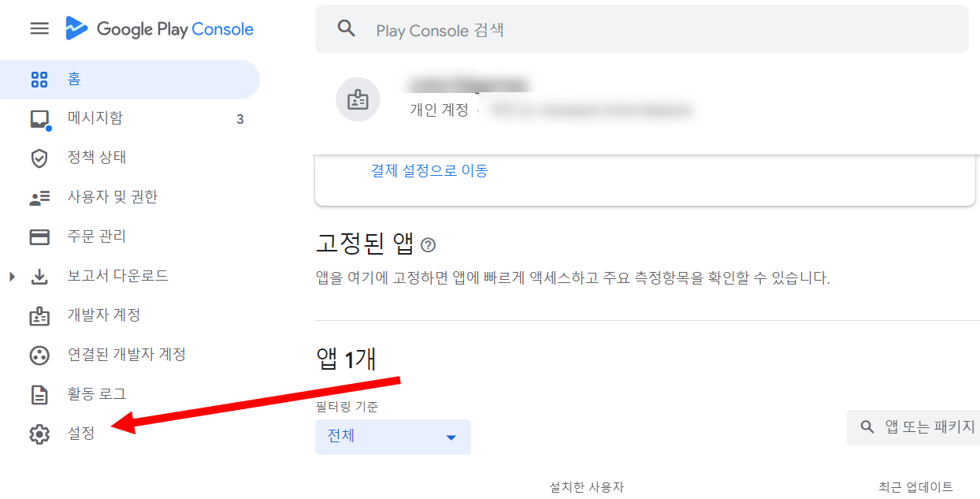Click the help icon beside 고정된 앱
The height and width of the screenshot is (499, 980).
(428, 245)
